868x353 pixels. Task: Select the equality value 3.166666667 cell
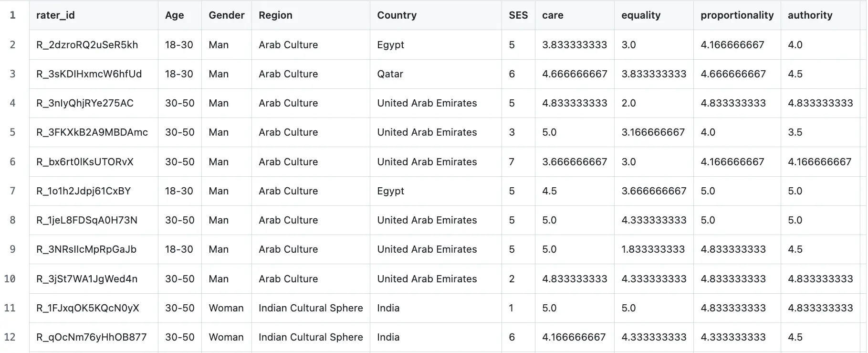653,132
